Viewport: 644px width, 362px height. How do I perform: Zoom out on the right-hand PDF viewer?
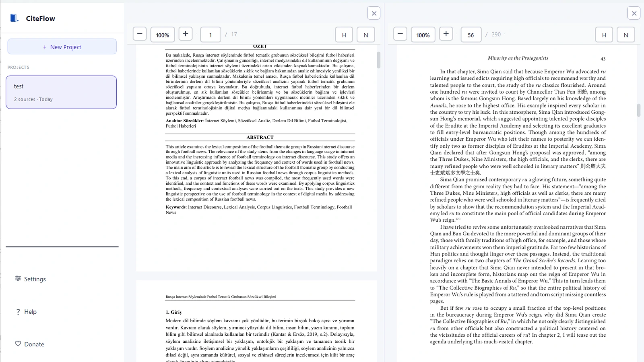pyautogui.click(x=400, y=34)
